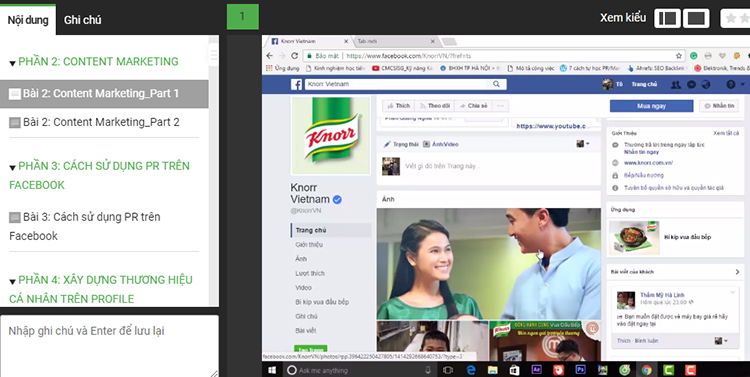This screenshot has height=377, width=750.
Task: Select Bí kíp vua đầu bếp in sidebar
Action: [x=322, y=302]
